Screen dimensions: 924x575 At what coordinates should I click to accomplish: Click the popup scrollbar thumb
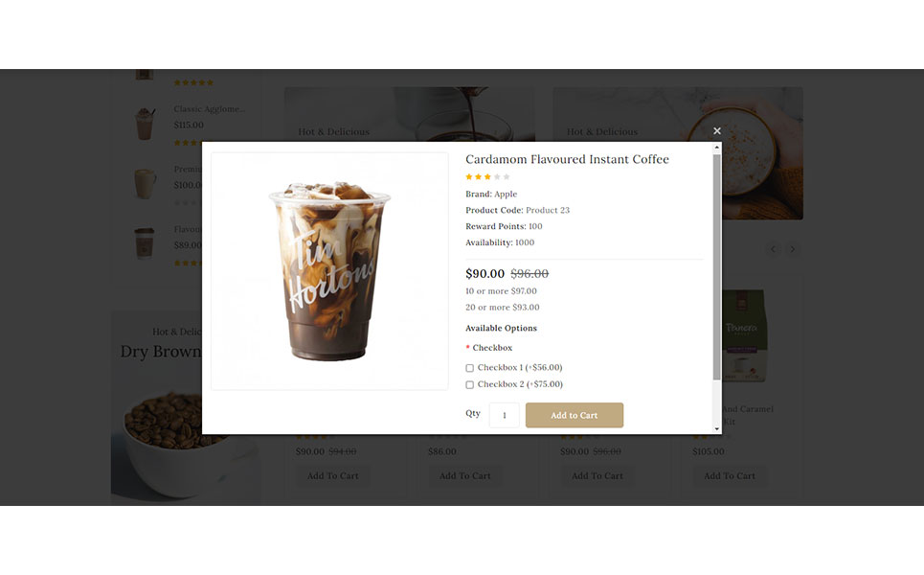coord(716,267)
